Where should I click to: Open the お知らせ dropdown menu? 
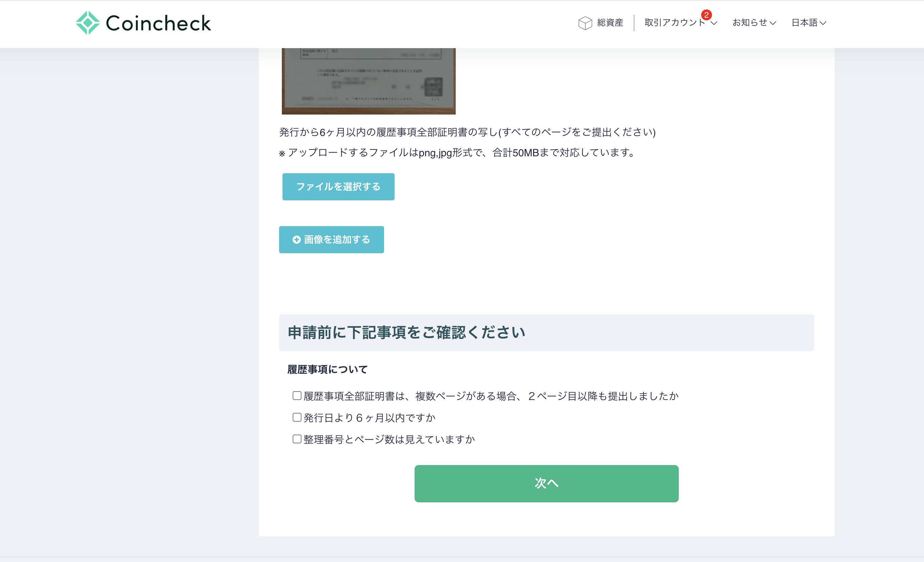pos(754,23)
